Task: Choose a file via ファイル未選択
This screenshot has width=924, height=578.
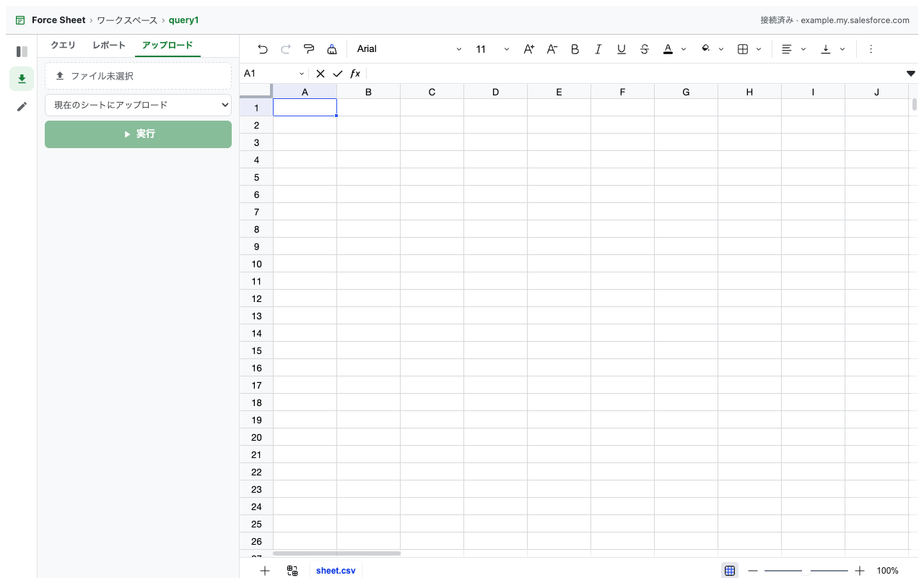Action: click(x=138, y=76)
